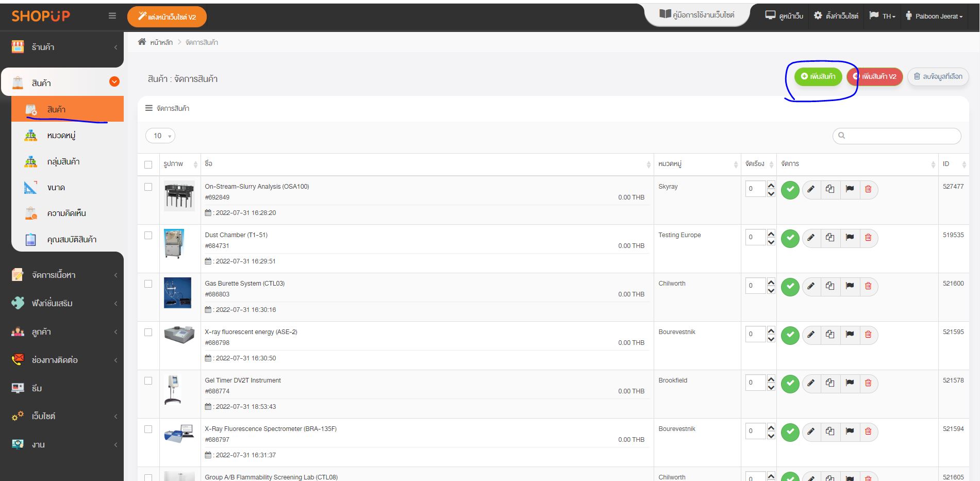Click the flag icon for Dust Chamber row

[850, 238]
